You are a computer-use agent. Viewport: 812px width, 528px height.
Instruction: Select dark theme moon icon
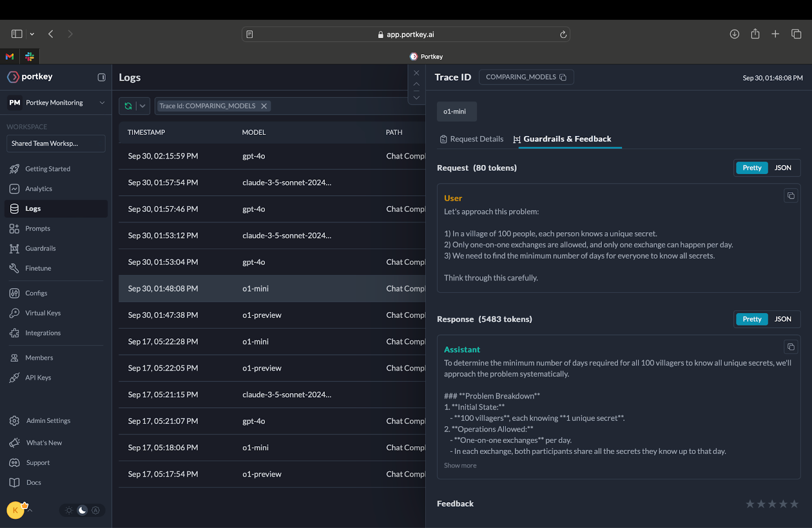[x=82, y=510]
